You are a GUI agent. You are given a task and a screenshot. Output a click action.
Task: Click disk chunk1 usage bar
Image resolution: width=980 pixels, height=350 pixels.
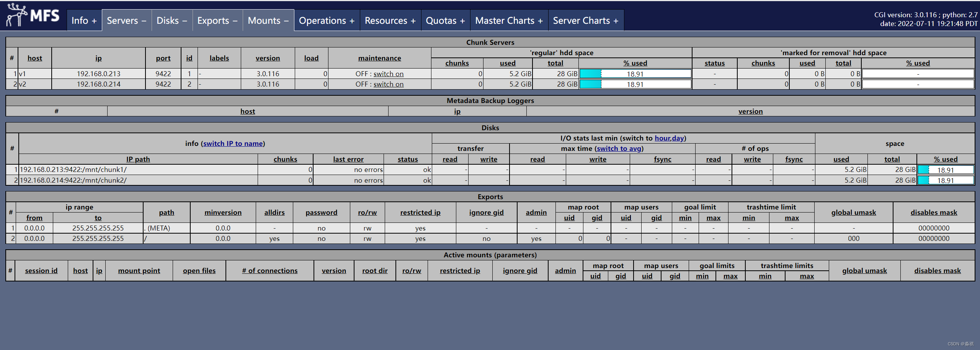pos(946,170)
